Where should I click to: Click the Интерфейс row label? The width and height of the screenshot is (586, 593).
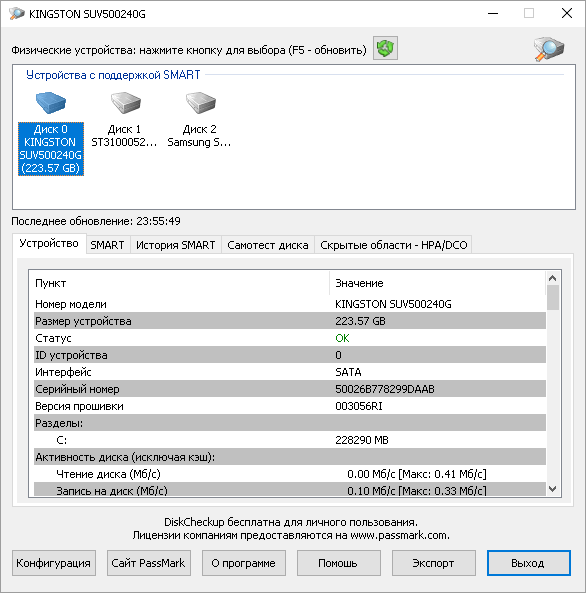click(x=63, y=372)
